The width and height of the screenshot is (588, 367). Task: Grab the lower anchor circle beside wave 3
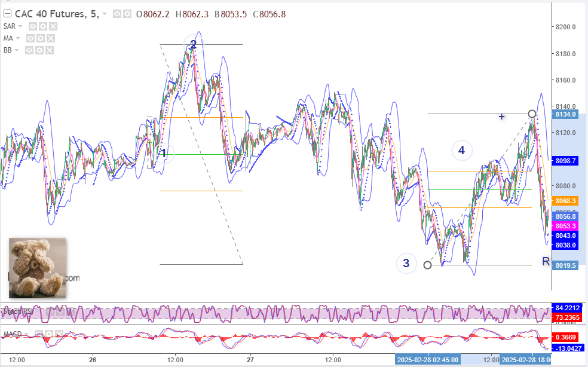click(427, 265)
